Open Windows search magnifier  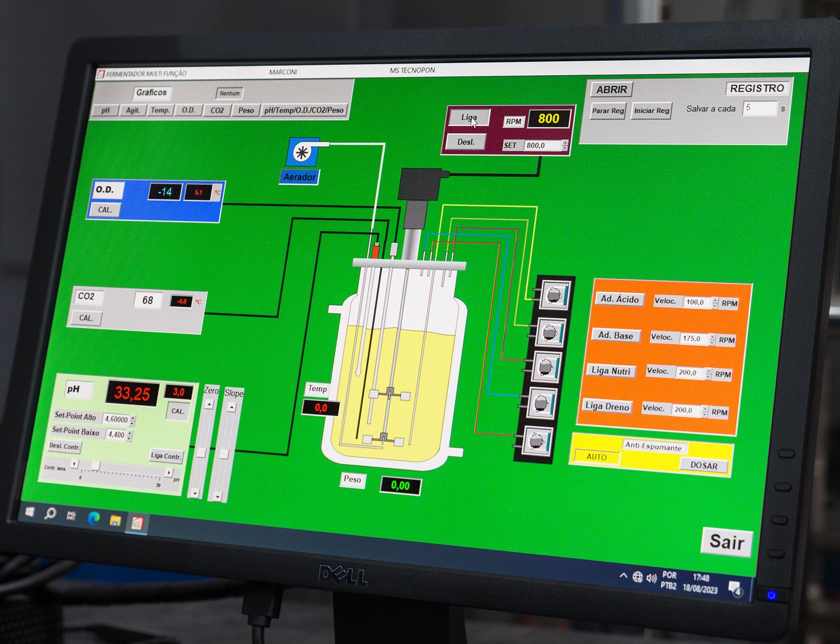[x=50, y=513]
